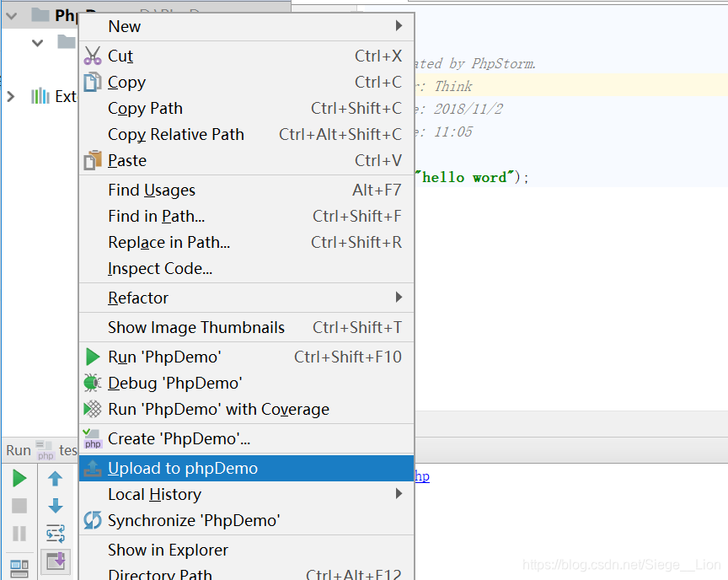Expand the Refactor submenu arrow

(x=399, y=298)
